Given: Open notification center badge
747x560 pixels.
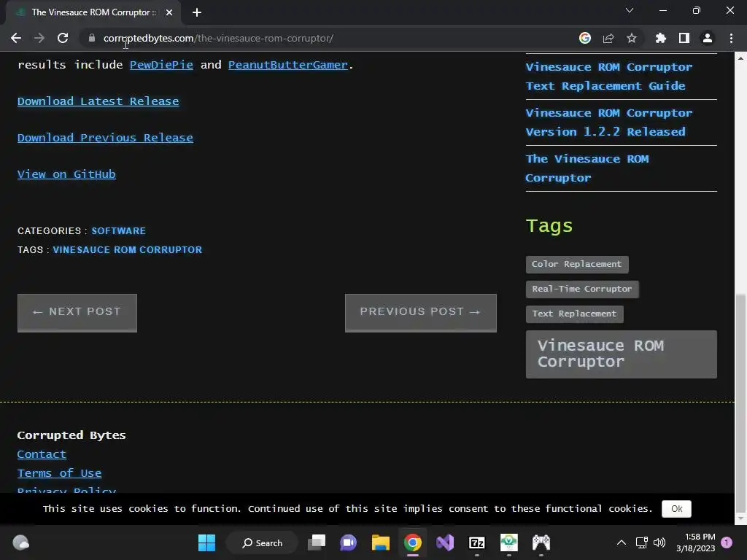Looking at the screenshot, I should click(727, 542).
